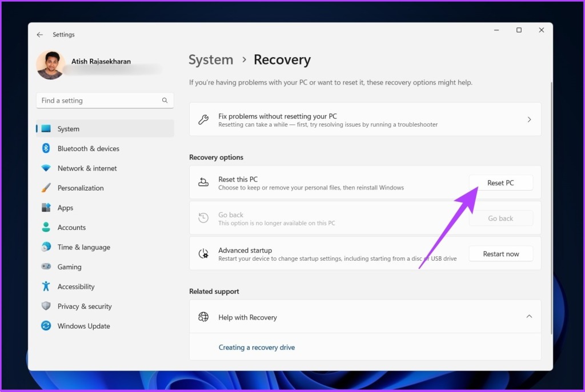This screenshot has width=585, height=392.
Task: Click the Network & internet wifi icon
Action: [x=46, y=168]
